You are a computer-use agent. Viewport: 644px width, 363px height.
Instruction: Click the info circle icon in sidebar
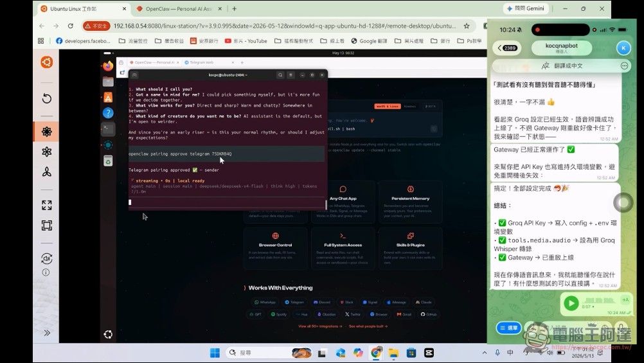click(46, 272)
